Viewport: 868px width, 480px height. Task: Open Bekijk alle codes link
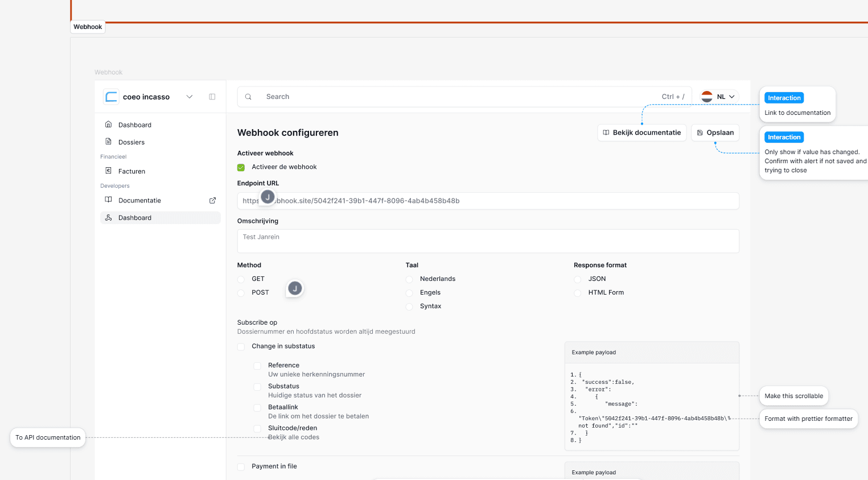(294, 437)
